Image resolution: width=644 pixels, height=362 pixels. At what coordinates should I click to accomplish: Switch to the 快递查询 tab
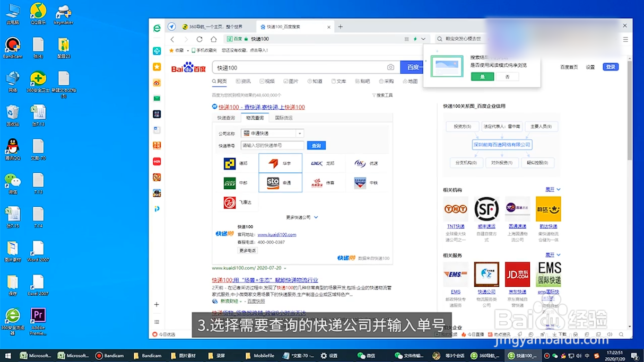(x=226, y=118)
